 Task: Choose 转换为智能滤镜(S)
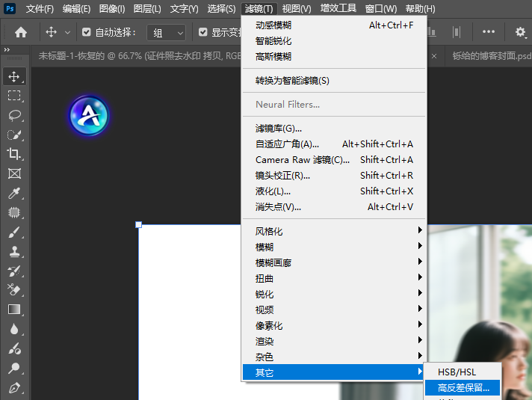(334, 81)
